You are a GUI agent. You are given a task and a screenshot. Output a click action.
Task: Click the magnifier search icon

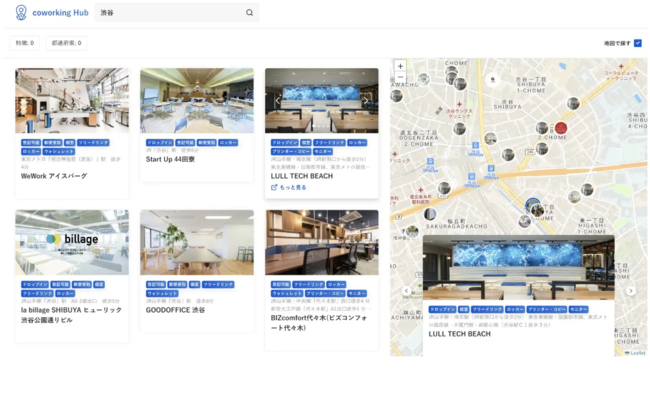tap(250, 12)
